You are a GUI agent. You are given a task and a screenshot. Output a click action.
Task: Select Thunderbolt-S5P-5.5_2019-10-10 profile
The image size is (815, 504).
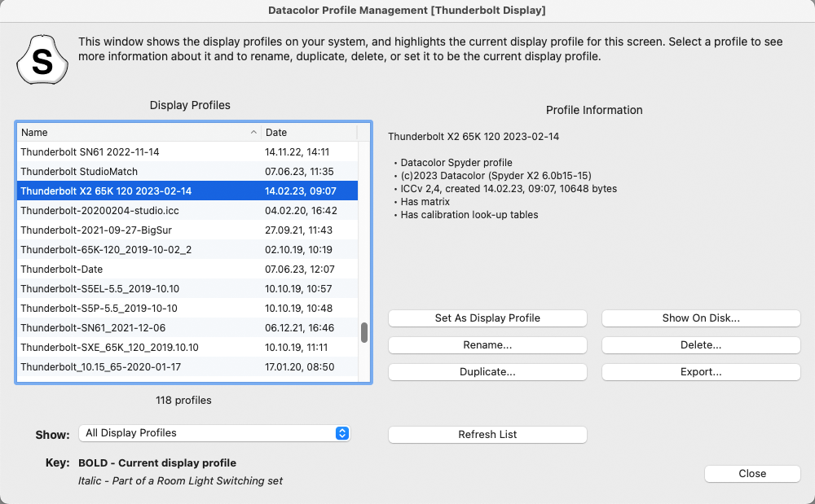coord(187,309)
